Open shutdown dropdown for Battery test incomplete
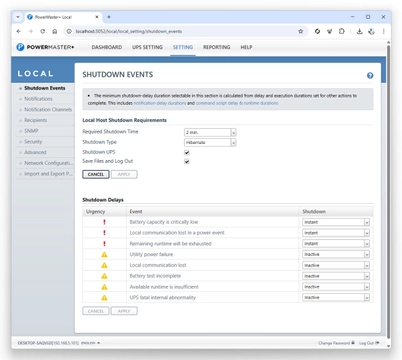Viewport: 402px width, 360px height. pyautogui.click(x=336, y=276)
